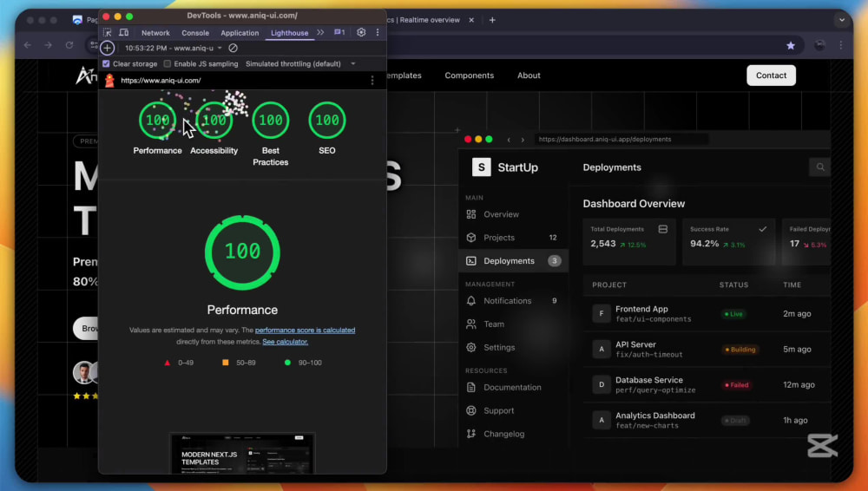Click the Changelog branch icon in sidebar
The width and height of the screenshot is (868, 491).
(x=471, y=434)
